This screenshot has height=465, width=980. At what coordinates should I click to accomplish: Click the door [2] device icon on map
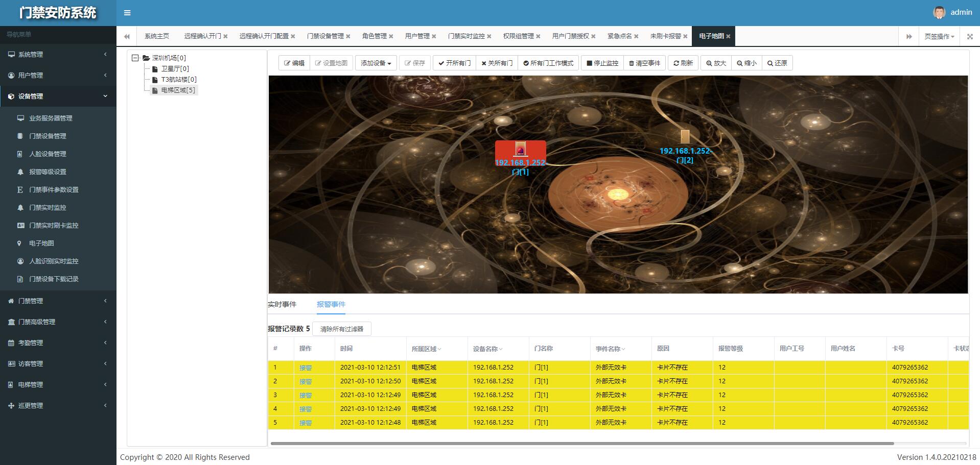click(685, 136)
